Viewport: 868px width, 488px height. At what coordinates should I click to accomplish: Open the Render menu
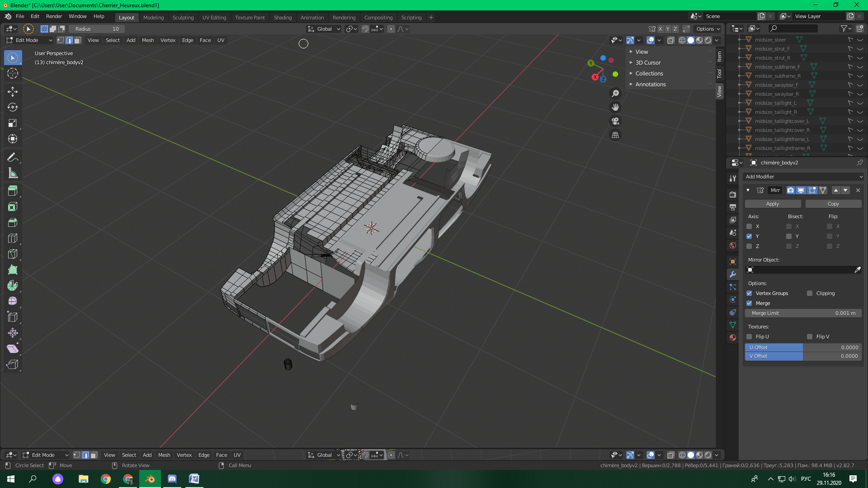54,16
